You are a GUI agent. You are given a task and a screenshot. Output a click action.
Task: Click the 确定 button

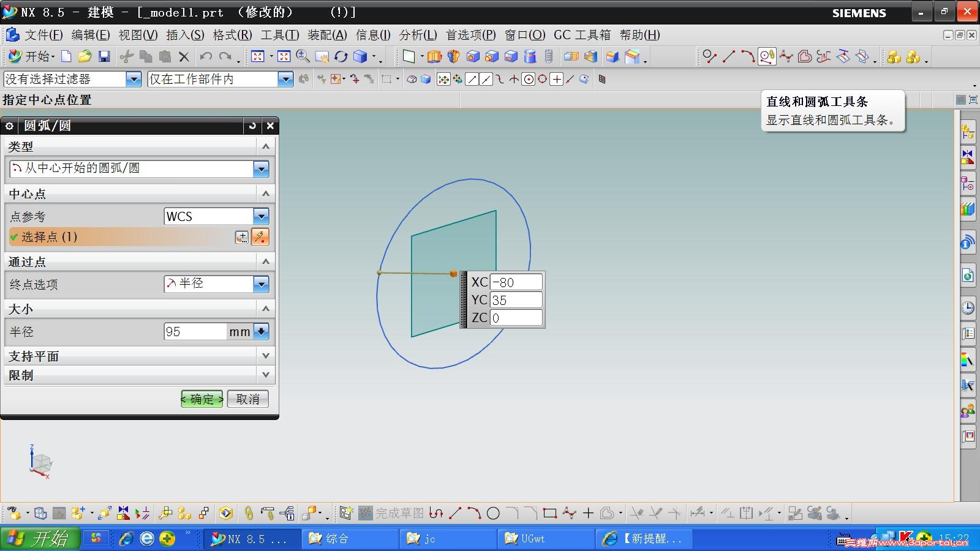pyautogui.click(x=202, y=399)
